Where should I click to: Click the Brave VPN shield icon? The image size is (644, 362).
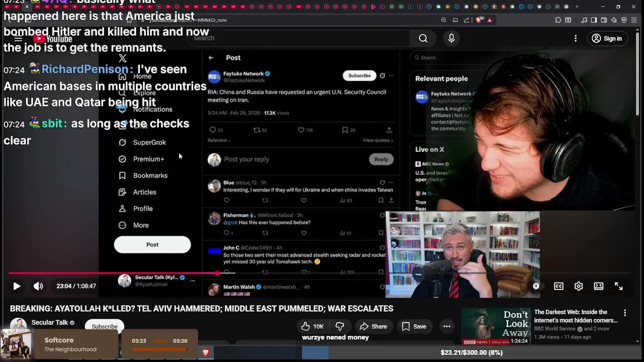point(624,20)
